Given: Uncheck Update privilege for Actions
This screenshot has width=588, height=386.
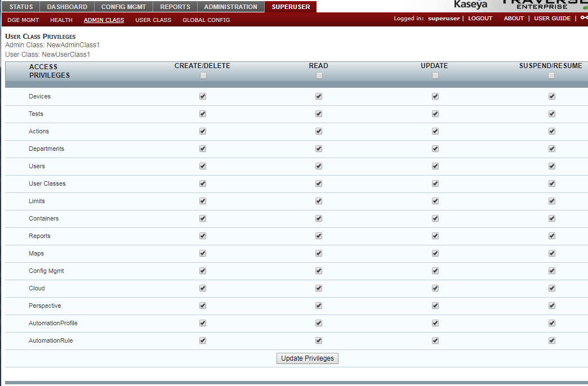Looking at the screenshot, I should pos(435,131).
